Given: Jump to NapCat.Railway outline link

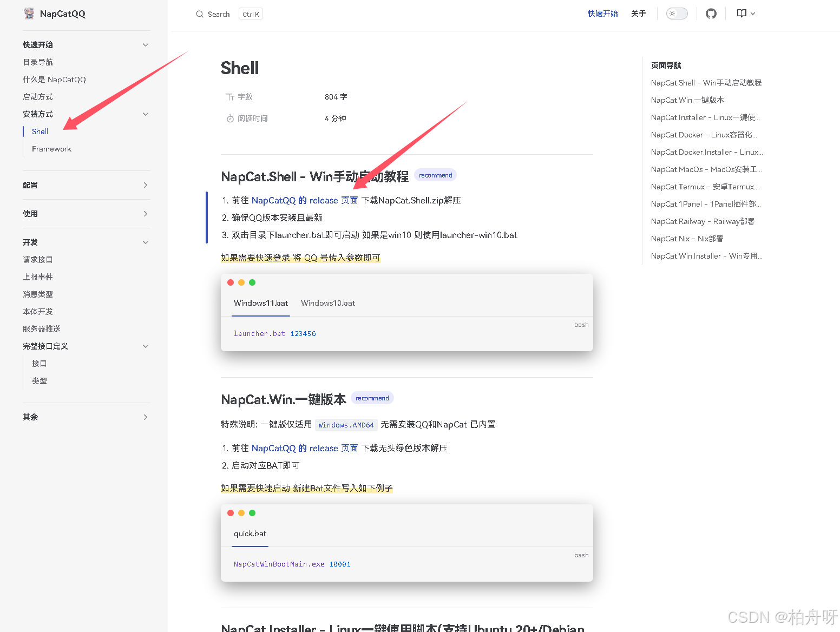Looking at the screenshot, I should coord(703,221).
